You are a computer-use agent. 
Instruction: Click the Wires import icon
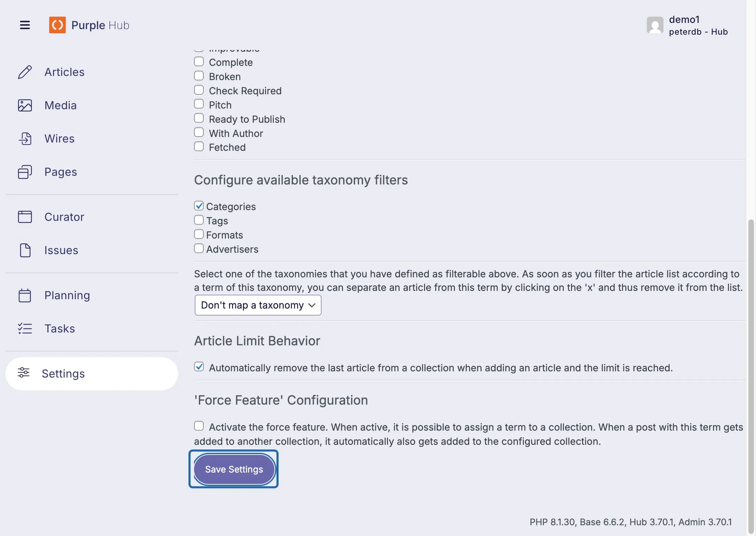point(25,139)
